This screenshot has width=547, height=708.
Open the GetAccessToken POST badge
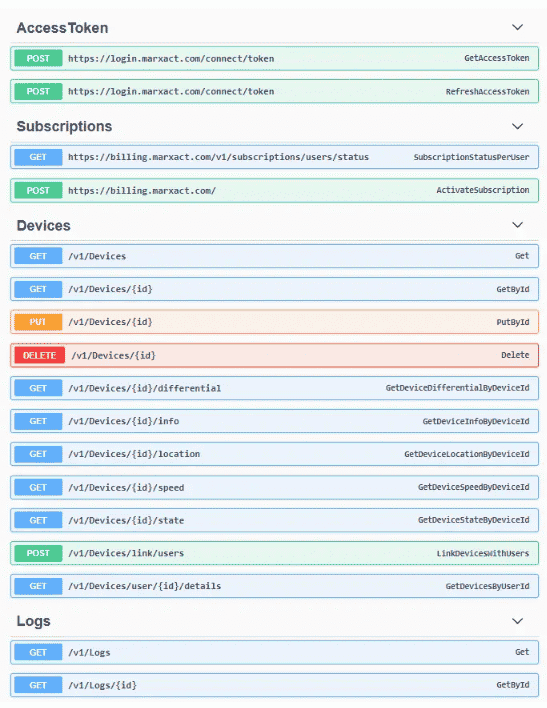[38, 58]
